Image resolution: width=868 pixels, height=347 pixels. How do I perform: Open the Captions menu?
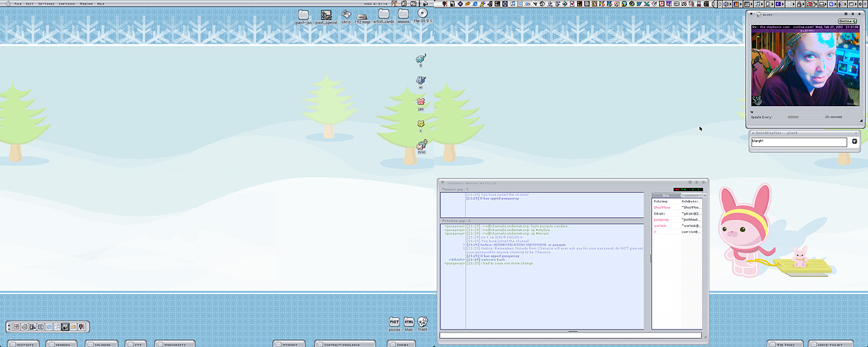(x=67, y=3)
